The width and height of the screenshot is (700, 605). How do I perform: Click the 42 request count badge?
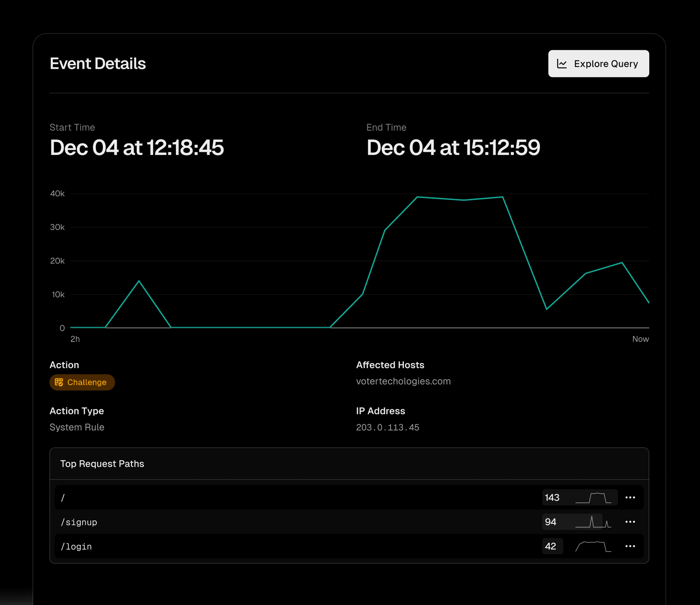click(551, 546)
